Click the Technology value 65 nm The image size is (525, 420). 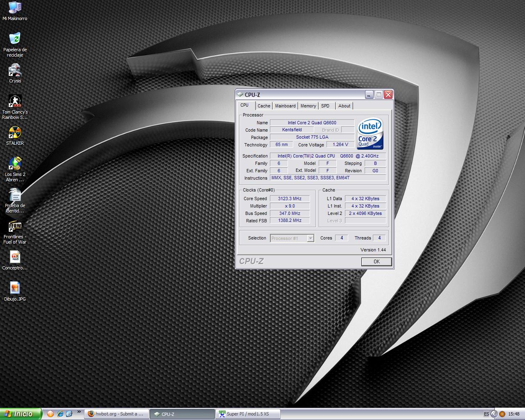pyautogui.click(x=281, y=144)
